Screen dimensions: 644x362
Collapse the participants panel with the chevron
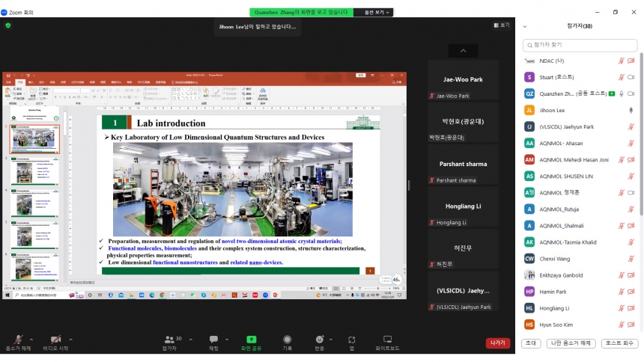tap(525, 26)
